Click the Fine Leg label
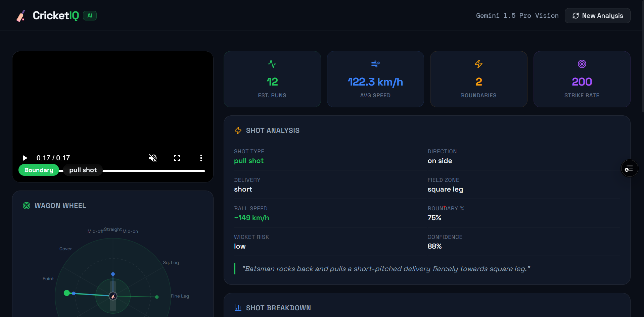Image resolution: width=644 pixels, height=317 pixels. pyautogui.click(x=180, y=296)
